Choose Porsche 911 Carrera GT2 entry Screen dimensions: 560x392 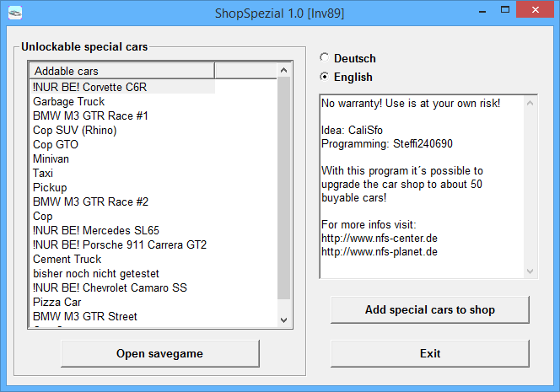pyautogui.click(x=120, y=244)
